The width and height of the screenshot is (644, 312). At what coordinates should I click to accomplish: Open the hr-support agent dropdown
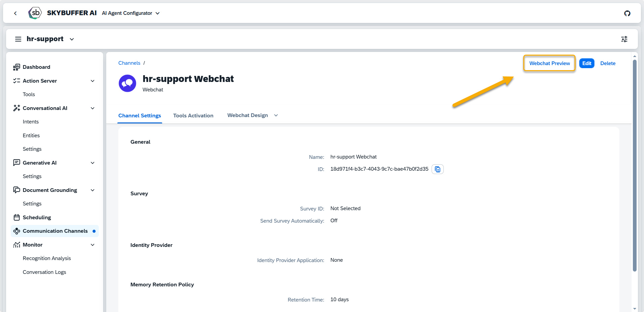click(x=72, y=39)
